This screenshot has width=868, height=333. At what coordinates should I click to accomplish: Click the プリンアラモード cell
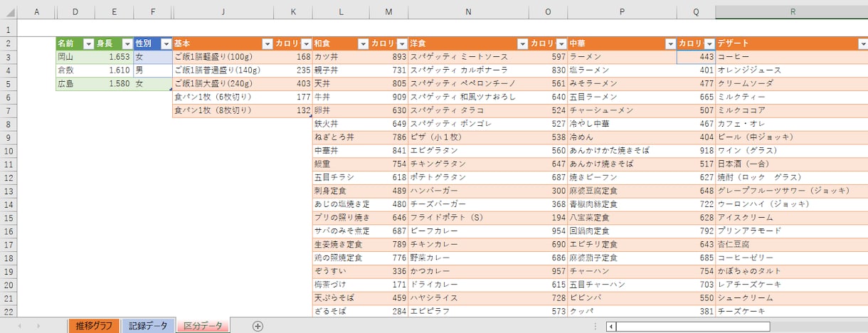(x=792, y=231)
